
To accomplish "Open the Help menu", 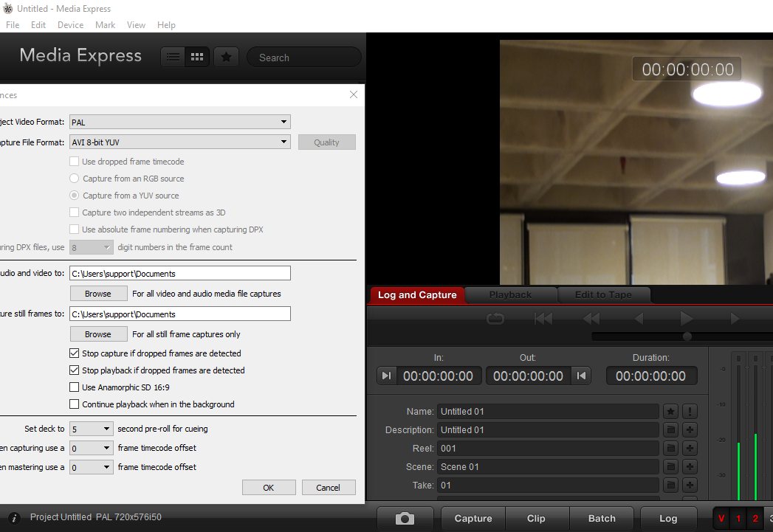I will coord(166,24).
